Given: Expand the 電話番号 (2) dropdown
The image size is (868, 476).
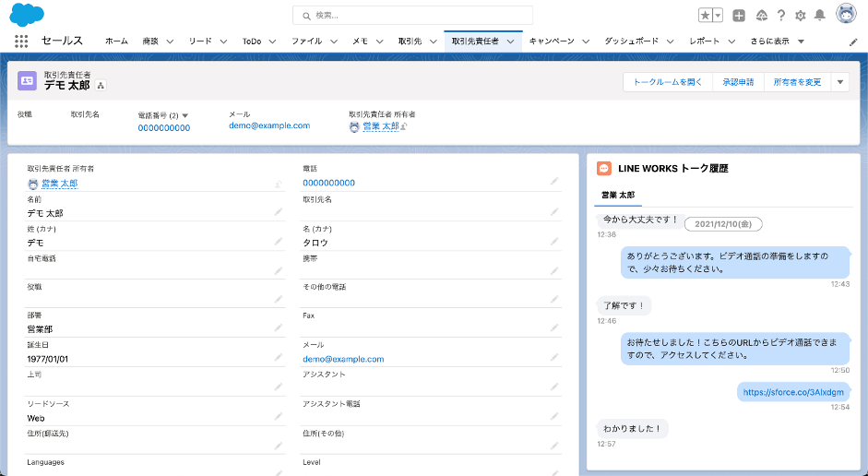Looking at the screenshot, I should (x=184, y=115).
